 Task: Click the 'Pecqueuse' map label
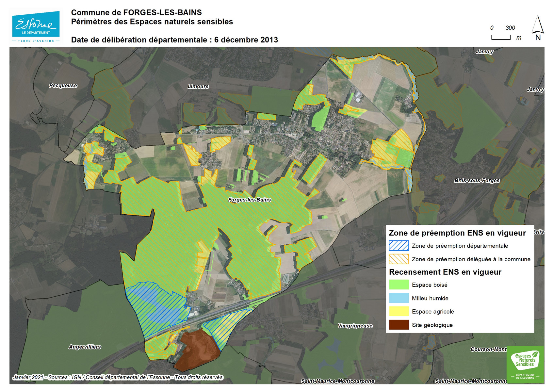pyautogui.click(x=63, y=85)
